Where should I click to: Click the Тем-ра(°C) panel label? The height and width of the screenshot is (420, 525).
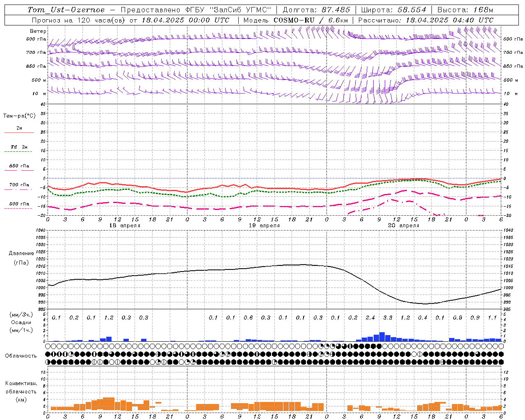(x=19, y=116)
